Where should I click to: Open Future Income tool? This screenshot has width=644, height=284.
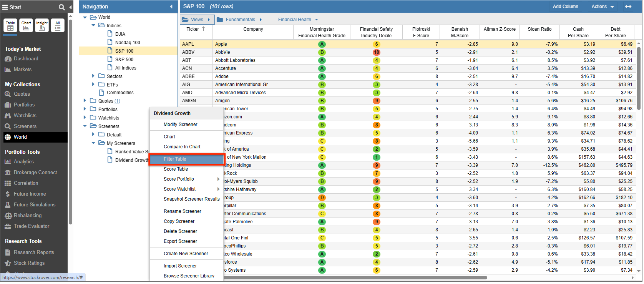(x=30, y=194)
